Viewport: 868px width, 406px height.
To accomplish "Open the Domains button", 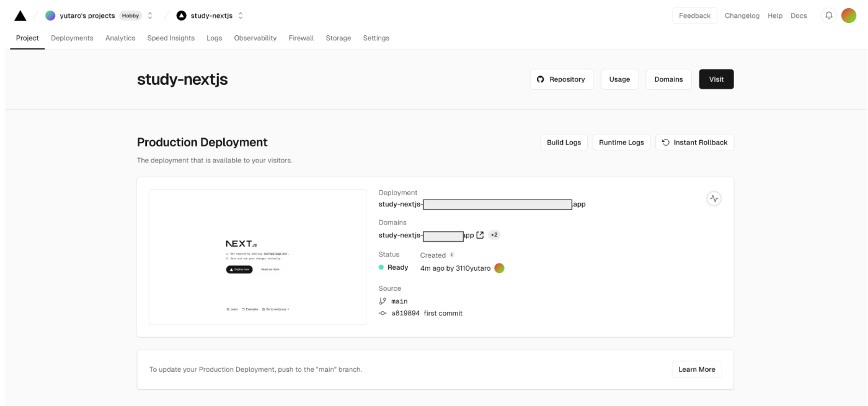I will 668,79.
